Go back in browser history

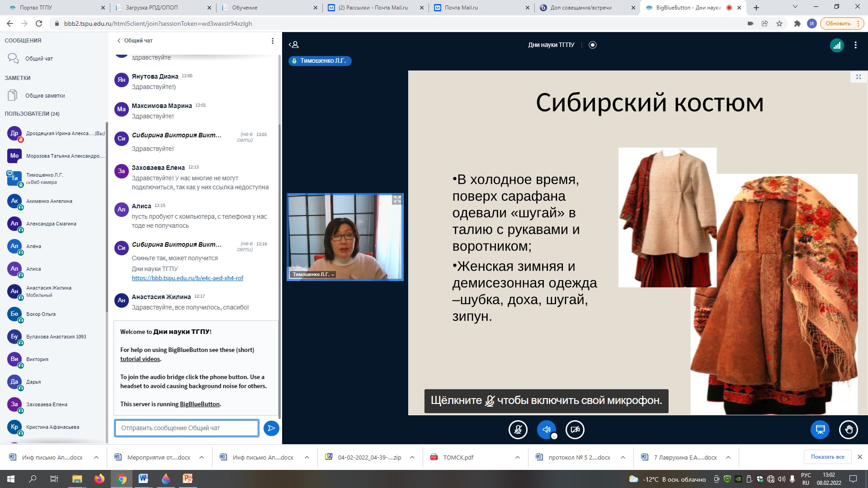point(10,23)
